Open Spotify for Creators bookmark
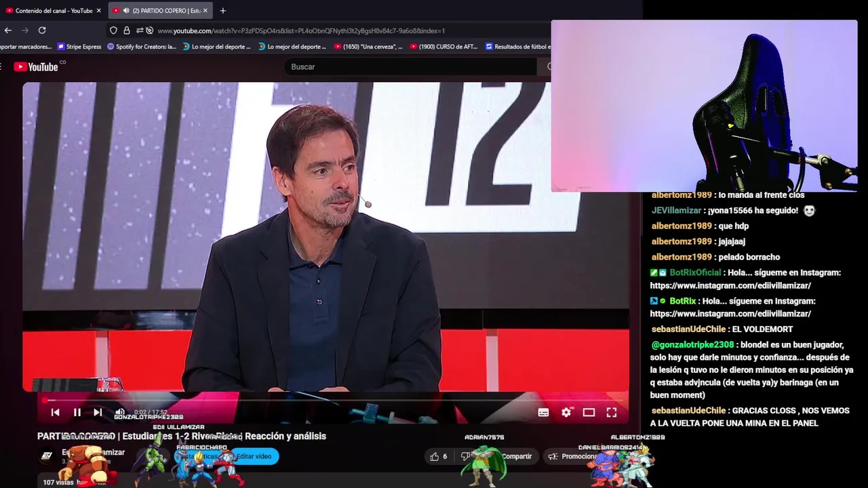The height and width of the screenshot is (488, 868). (x=142, y=47)
